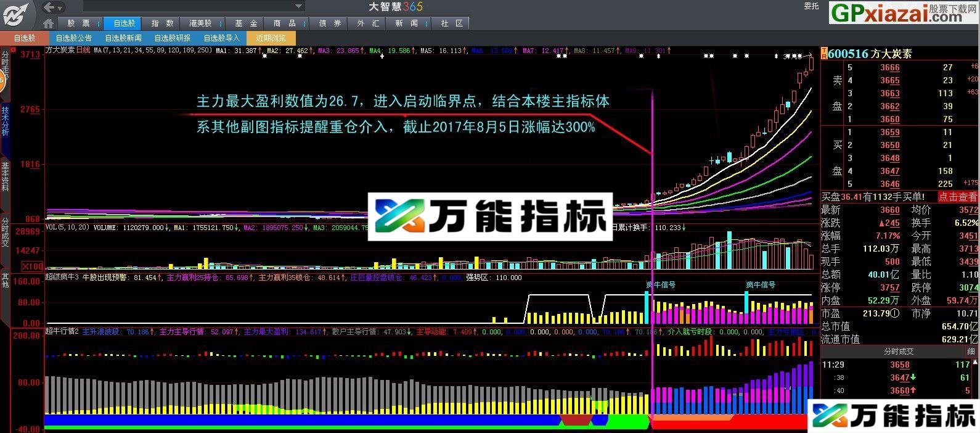Image resolution: width=980 pixels, height=433 pixels.
Task: Click the TR badge before stock code 600516
Action: click(x=824, y=54)
